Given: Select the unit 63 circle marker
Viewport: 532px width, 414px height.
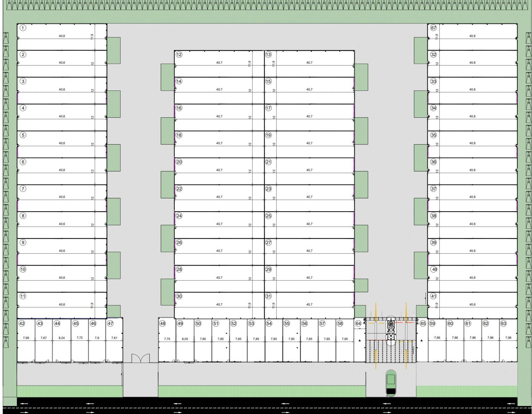Looking at the screenshot, I should coord(503,324).
